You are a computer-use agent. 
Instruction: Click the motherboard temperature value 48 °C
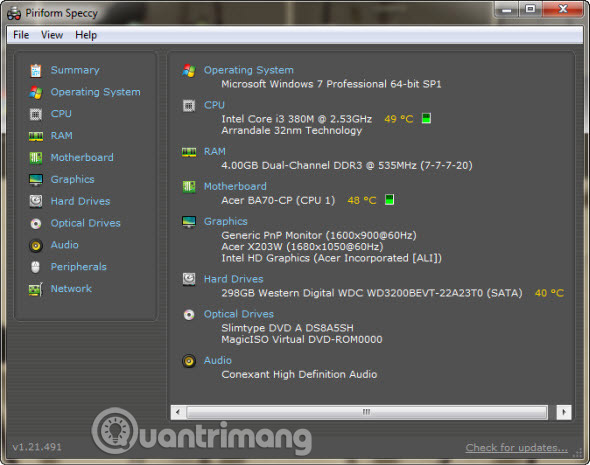tap(362, 201)
